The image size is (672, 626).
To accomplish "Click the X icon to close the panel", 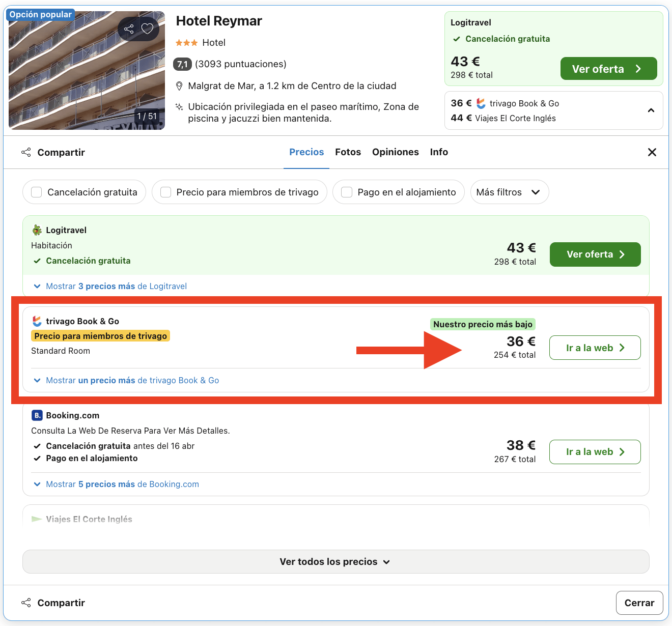I will click(652, 152).
